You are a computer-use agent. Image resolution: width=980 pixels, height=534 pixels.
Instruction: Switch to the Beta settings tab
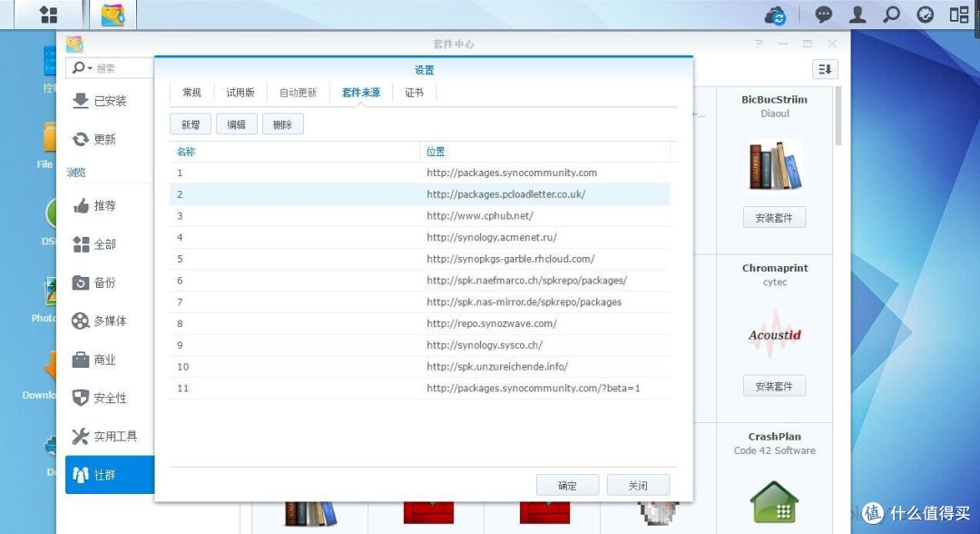pos(240,93)
